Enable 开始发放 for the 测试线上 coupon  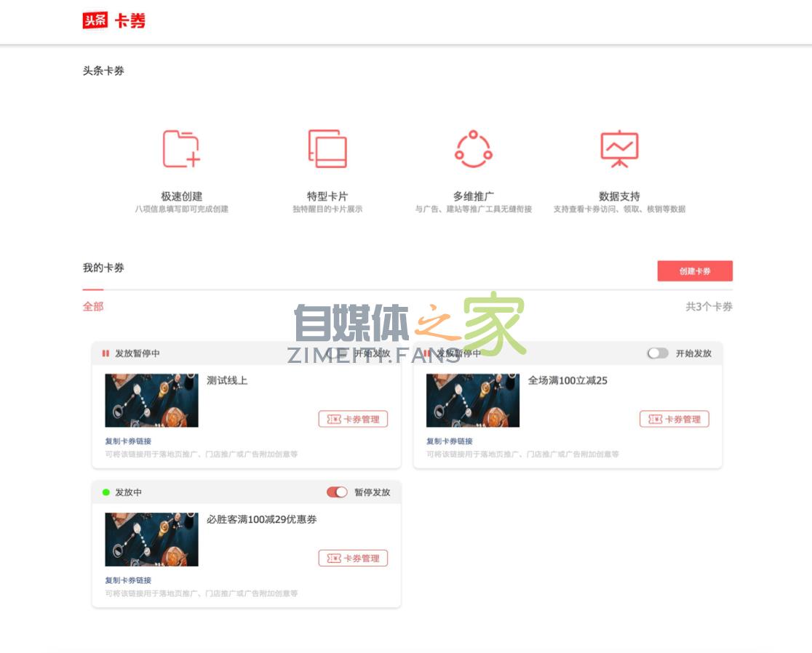(337, 353)
